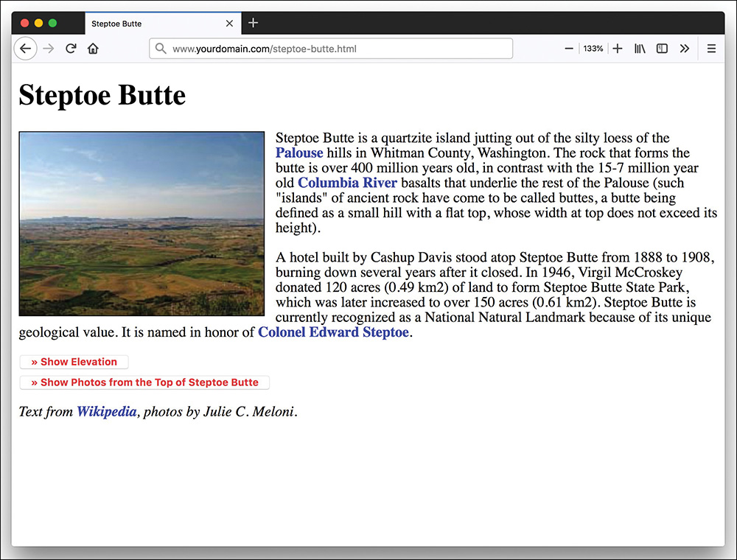The image size is (737, 560).
Task: Reload the current page
Action: pyautogui.click(x=71, y=48)
